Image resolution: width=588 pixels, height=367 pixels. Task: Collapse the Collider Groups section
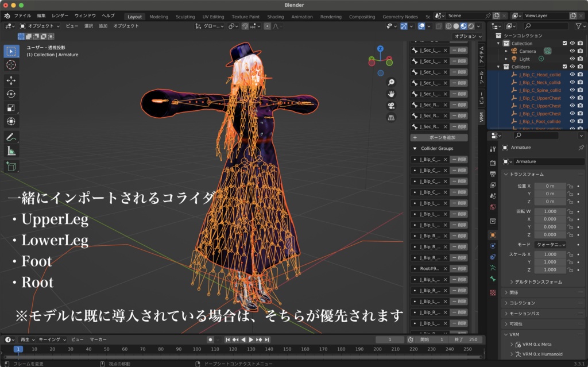pyautogui.click(x=438, y=148)
